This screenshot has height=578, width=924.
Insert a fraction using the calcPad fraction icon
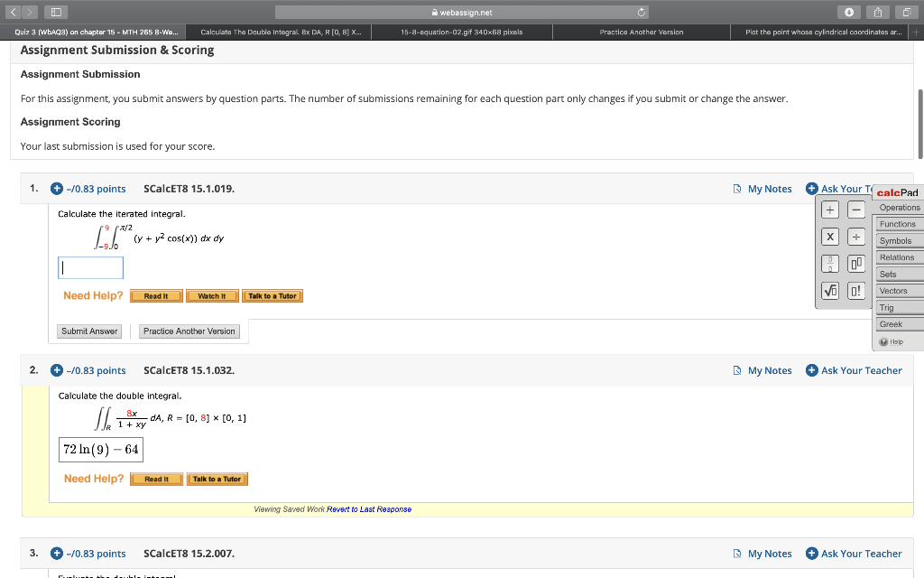pos(829,264)
